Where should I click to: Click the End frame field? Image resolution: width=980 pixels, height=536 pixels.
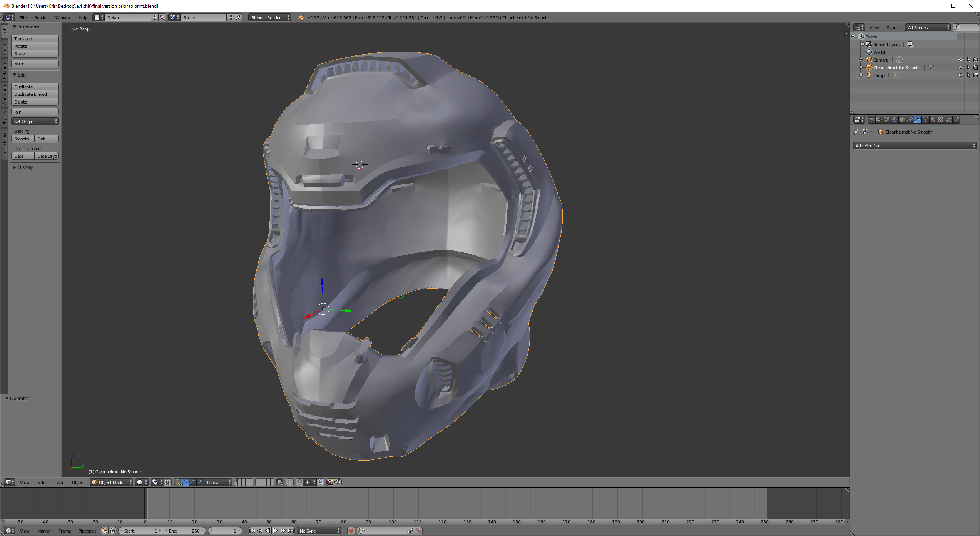pos(185,531)
